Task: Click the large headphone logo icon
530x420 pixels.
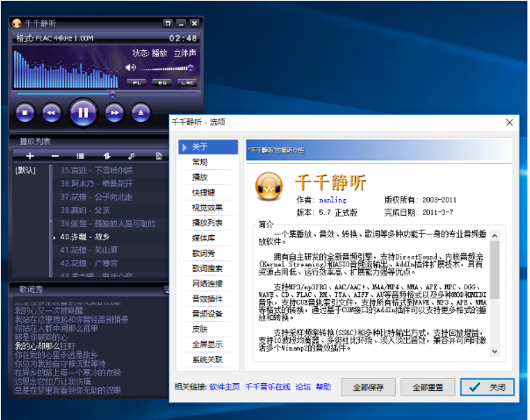Action: pyautogui.click(x=269, y=186)
